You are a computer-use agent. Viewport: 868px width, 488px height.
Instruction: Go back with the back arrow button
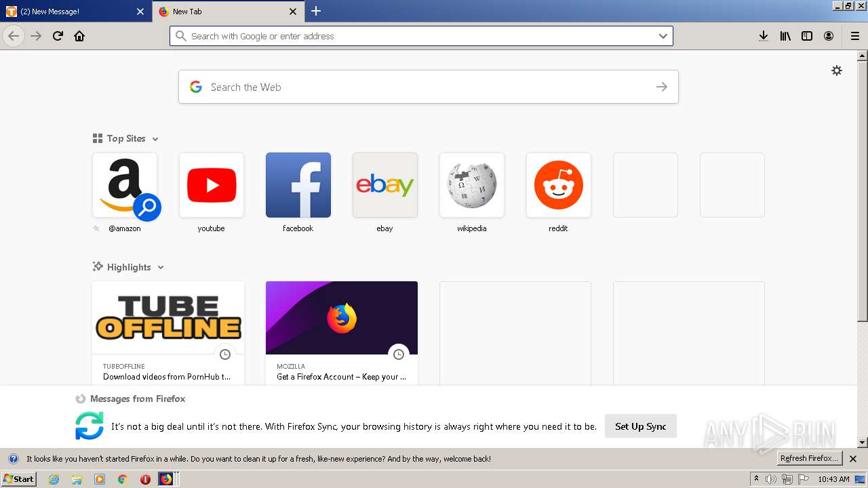[x=14, y=36]
